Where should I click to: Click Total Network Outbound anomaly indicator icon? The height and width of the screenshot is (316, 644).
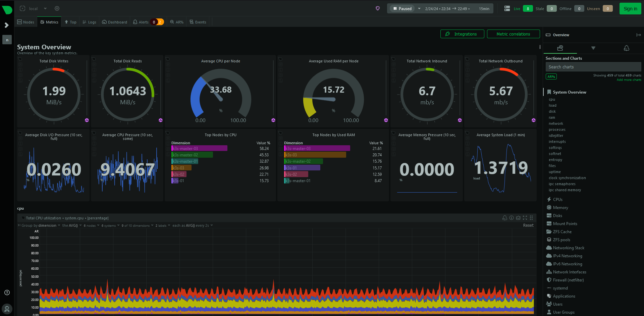(534, 120)
